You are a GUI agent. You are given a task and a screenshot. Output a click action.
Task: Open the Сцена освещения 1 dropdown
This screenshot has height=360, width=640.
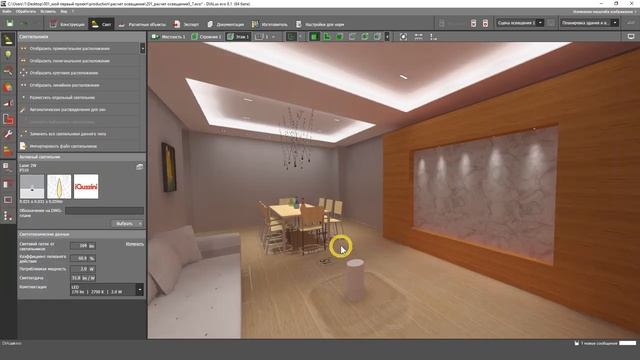click(520, 23)
